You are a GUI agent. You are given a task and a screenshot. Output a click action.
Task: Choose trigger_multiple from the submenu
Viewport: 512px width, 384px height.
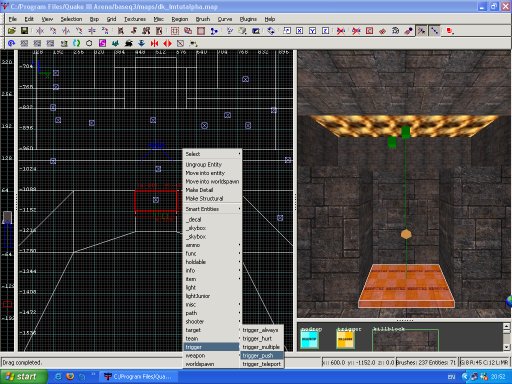(x=262, y=347)
